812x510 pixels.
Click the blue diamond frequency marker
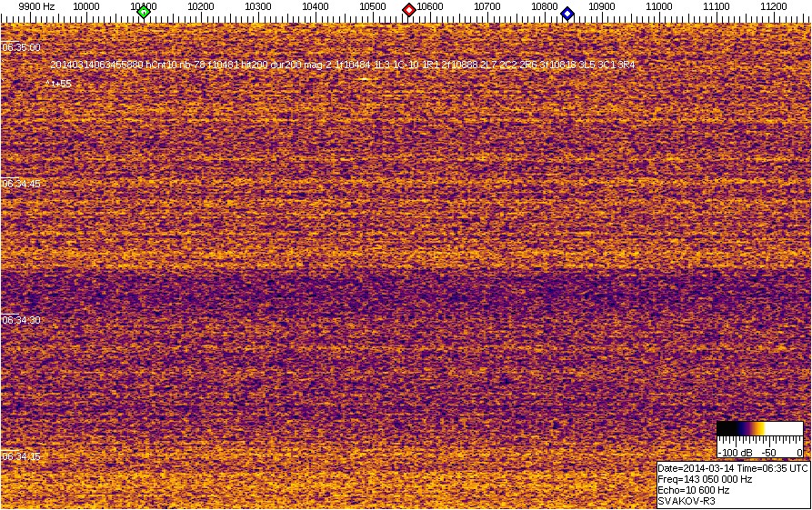point(567,13)
